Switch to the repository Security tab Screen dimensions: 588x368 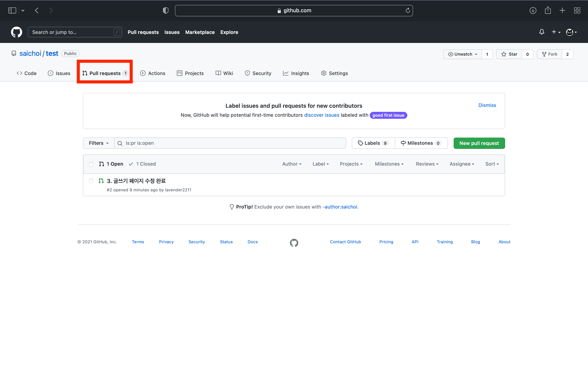pos(258,73)
